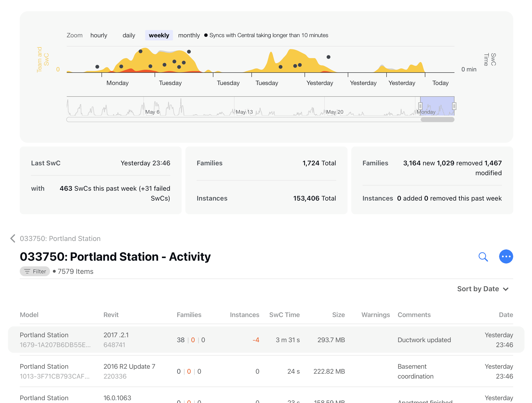Switch chart zoom to daily
The image size is (532, 403).
(x=129, y=35)
